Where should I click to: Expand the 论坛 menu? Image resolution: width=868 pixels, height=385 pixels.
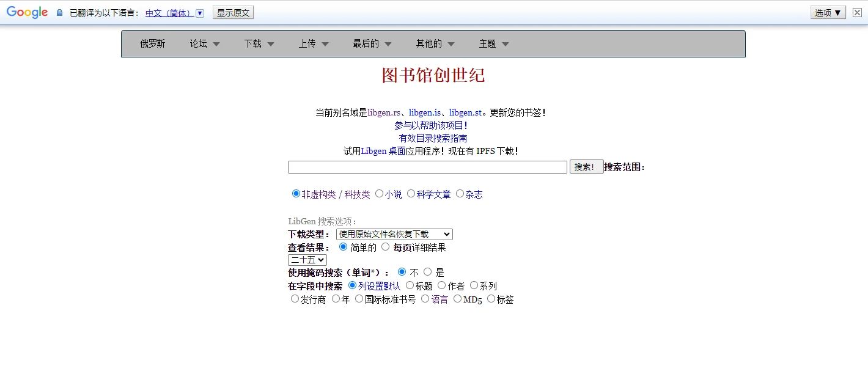[x=205, y=43]
